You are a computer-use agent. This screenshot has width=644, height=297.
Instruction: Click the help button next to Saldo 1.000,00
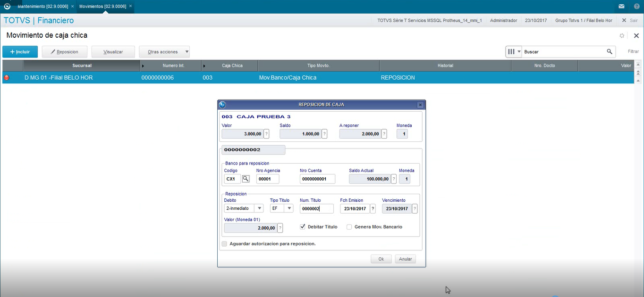click(324, 134)
